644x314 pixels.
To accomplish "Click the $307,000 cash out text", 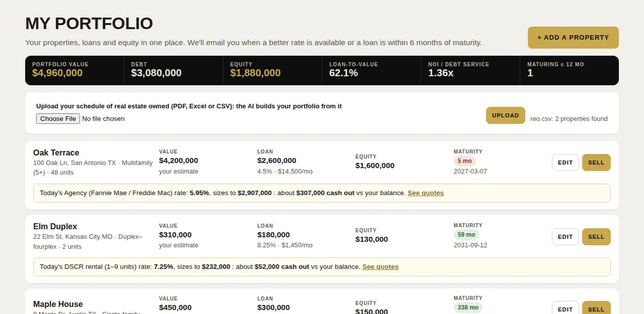I will (325, 193).
